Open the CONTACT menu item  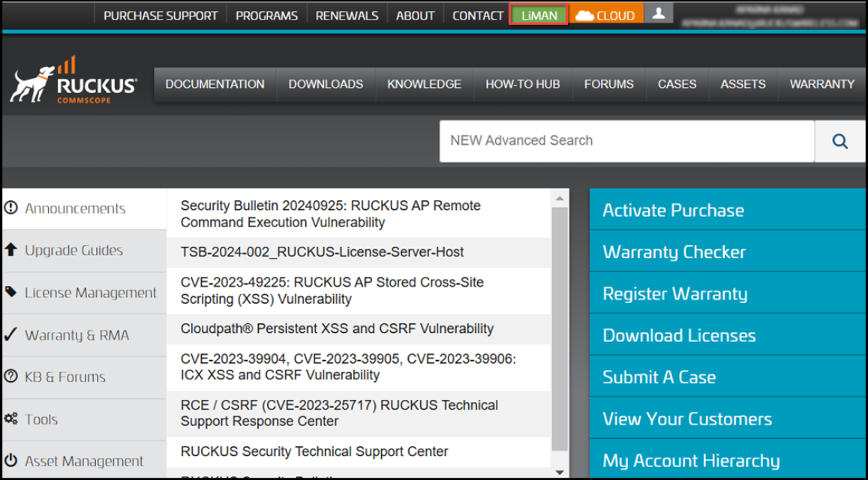478,16
